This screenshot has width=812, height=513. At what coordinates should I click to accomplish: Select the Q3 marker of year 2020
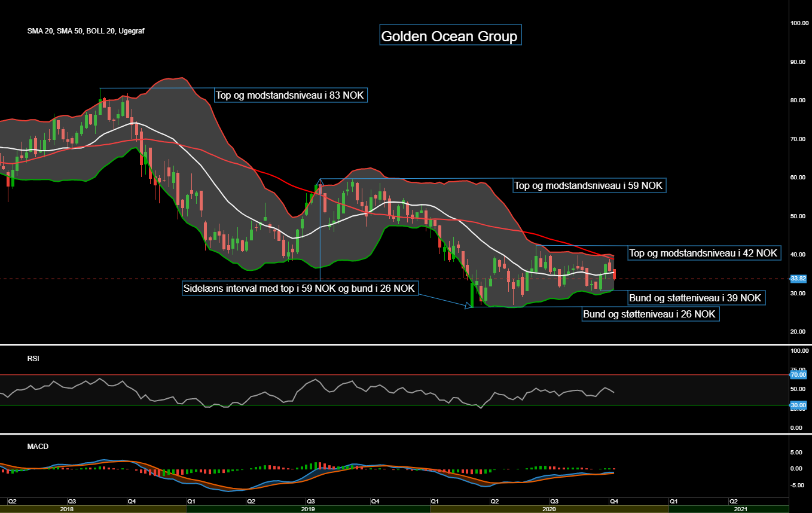[x=554, y=500]
